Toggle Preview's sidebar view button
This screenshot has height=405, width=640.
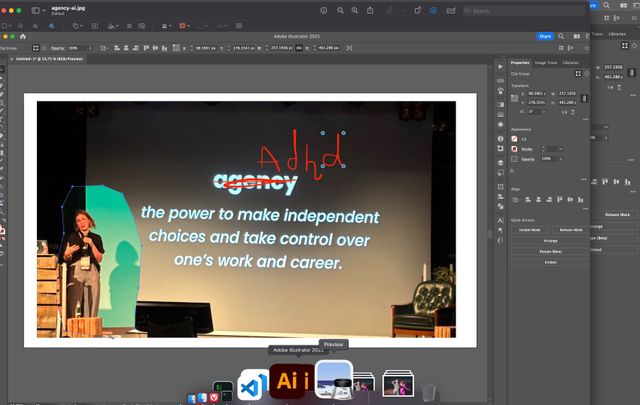click(x=36, y=10)
